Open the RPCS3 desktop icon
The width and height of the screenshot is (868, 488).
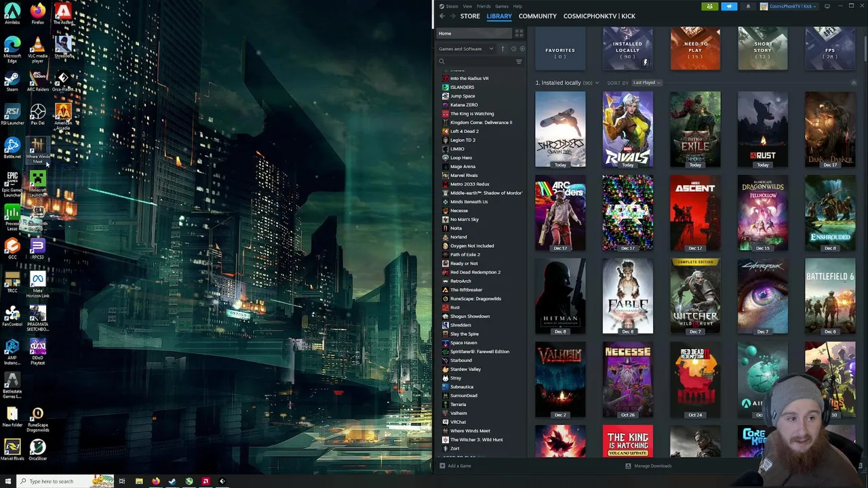click(x=38, y=247)
